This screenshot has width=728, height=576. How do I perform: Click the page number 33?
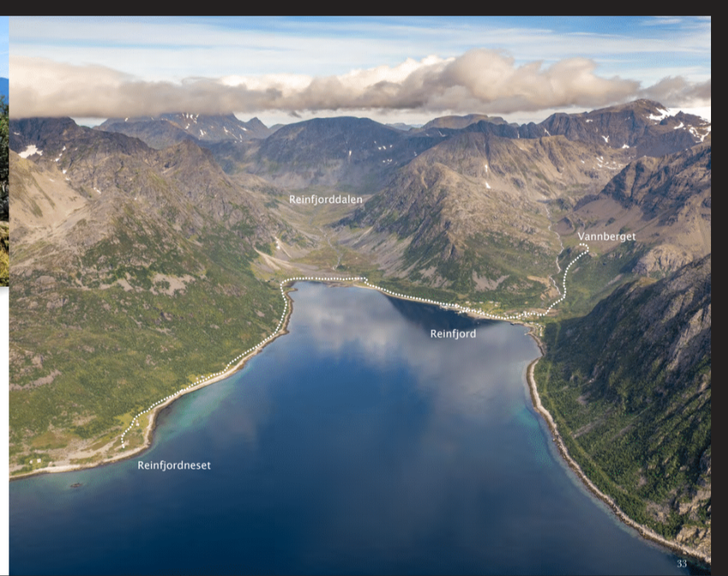click(682, 564)
